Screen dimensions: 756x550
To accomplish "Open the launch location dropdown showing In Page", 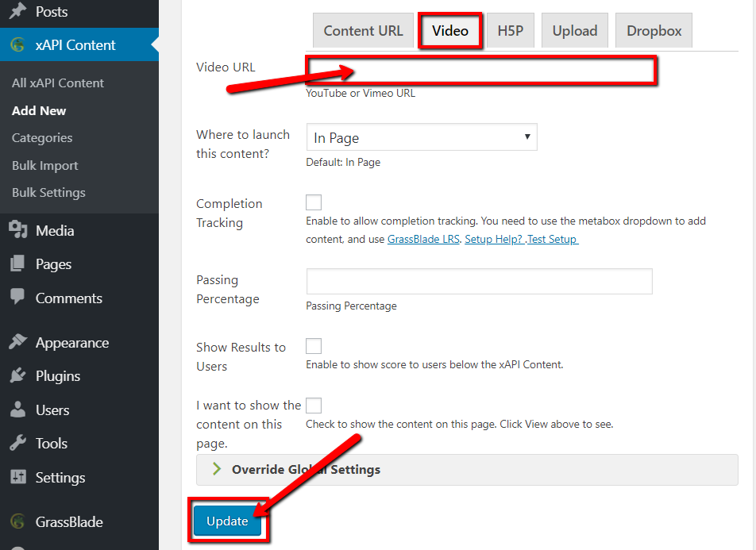I will (421, 137).
